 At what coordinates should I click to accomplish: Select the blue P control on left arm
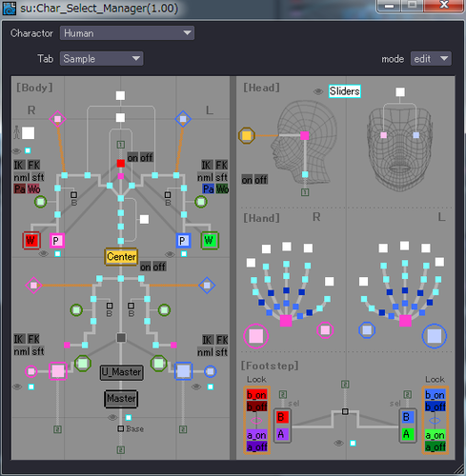(183, 241)
